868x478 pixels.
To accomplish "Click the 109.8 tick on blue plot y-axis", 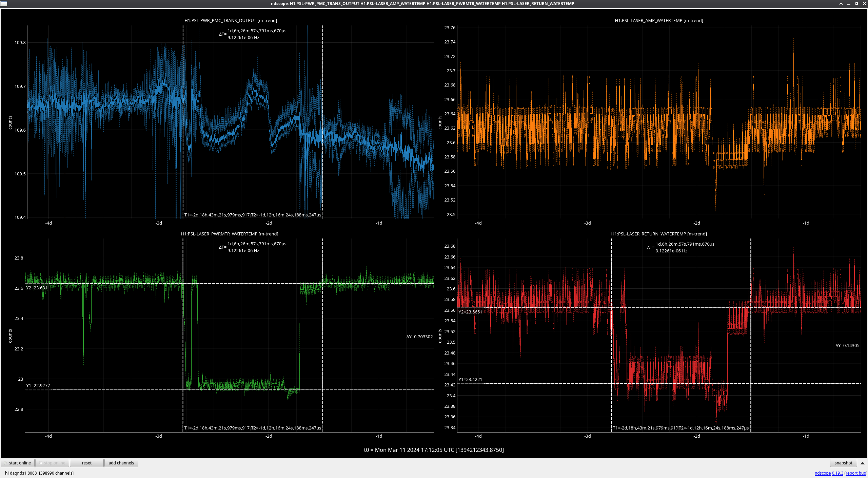I will (x=20, y=42).
